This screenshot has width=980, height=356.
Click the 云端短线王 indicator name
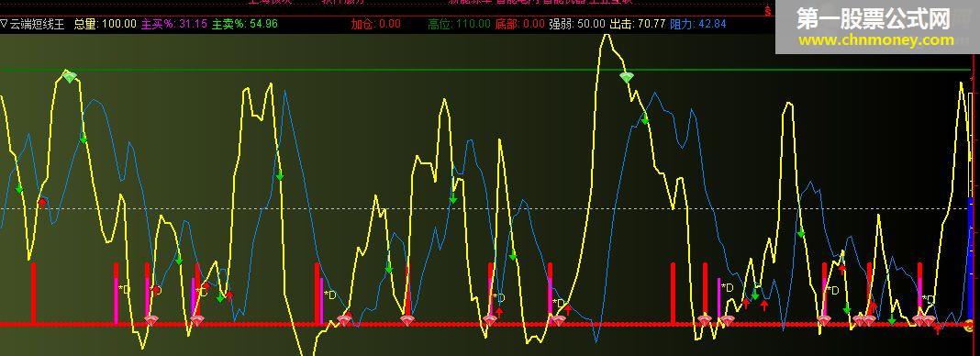pos(37,25)
